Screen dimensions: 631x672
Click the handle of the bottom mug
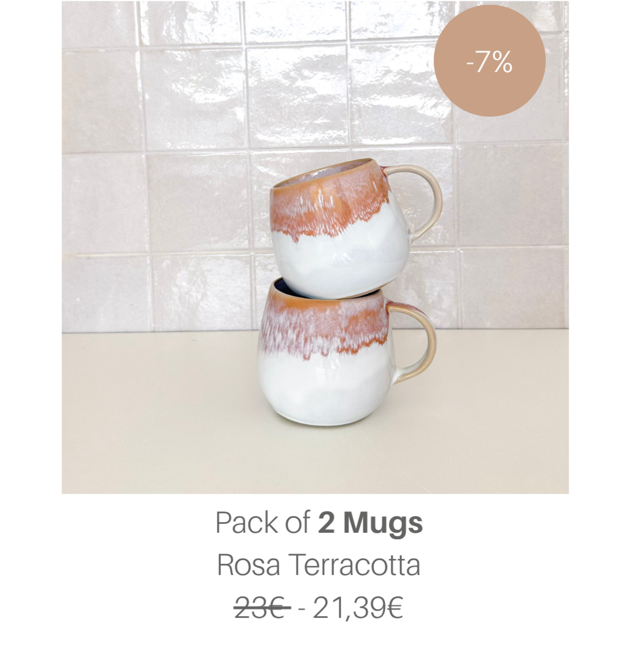(x=415, y=340)
